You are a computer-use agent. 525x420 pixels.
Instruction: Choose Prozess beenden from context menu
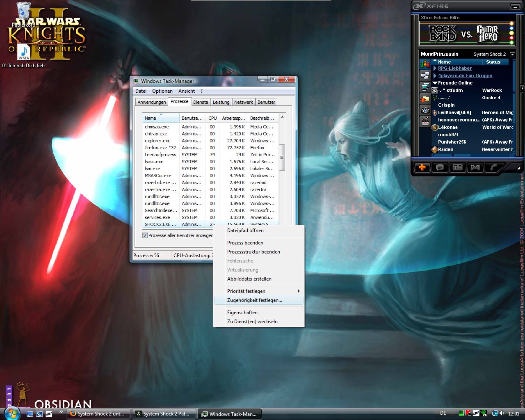click(x=259, y=243)
